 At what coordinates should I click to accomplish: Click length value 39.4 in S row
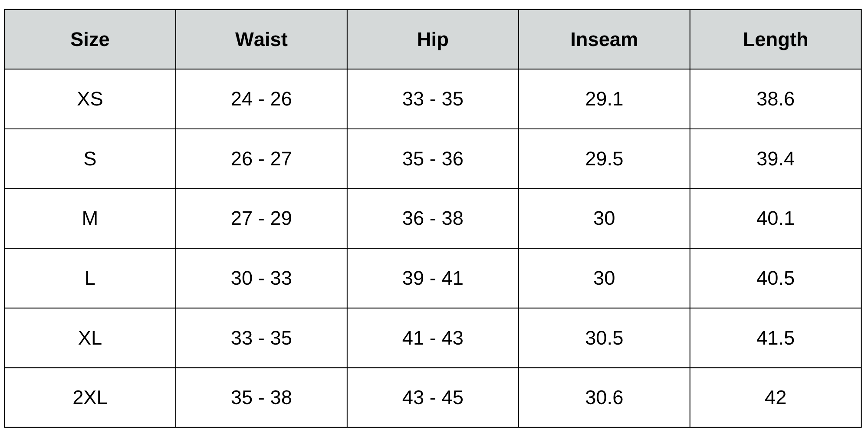tap(775, 159)
